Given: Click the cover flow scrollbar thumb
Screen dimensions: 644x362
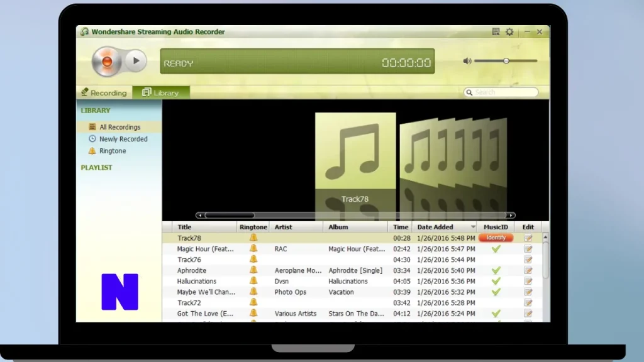Looking at the screenshot, I should (230, 215).
